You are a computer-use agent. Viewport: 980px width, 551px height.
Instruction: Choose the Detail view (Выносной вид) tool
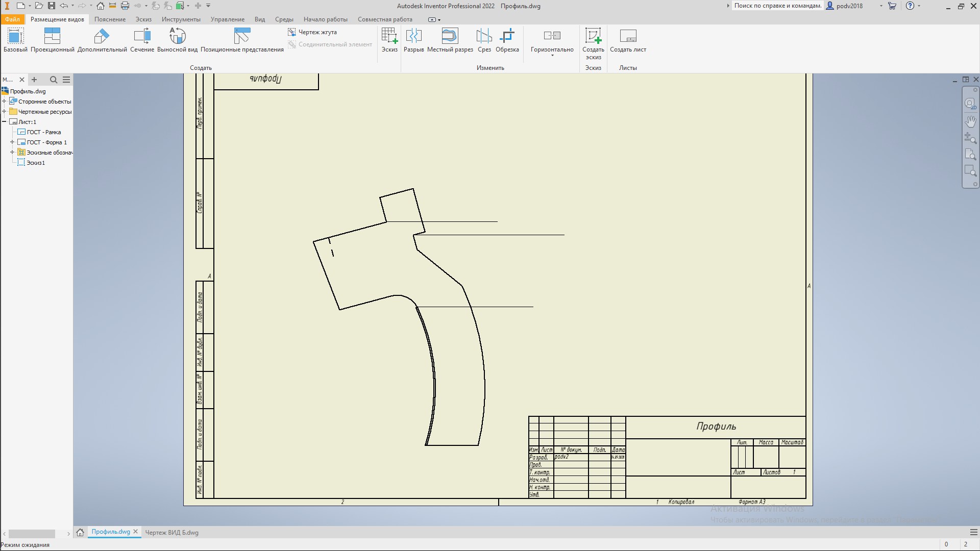click(177, 36)
